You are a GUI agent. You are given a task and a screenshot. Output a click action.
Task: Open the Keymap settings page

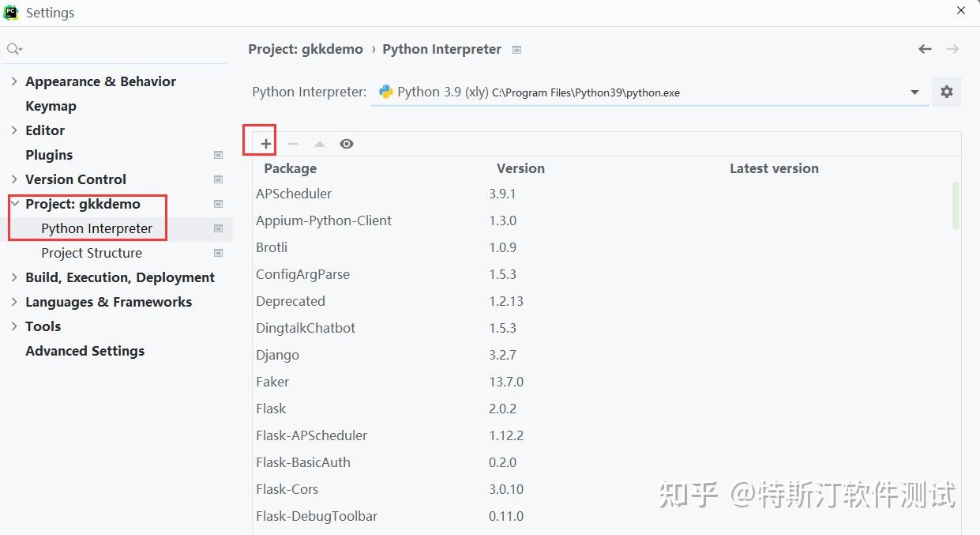pos(51,106)
